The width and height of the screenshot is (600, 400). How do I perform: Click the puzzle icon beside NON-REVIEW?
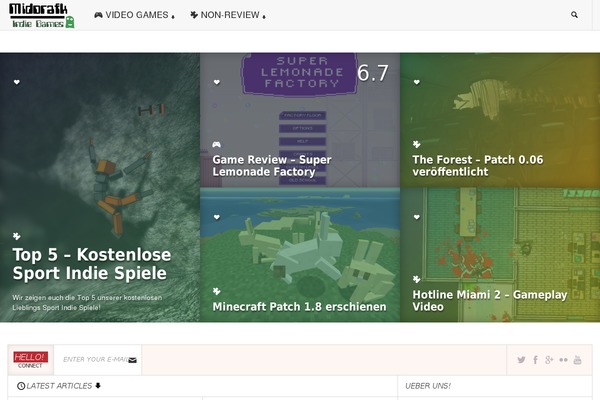coord(194,15)
